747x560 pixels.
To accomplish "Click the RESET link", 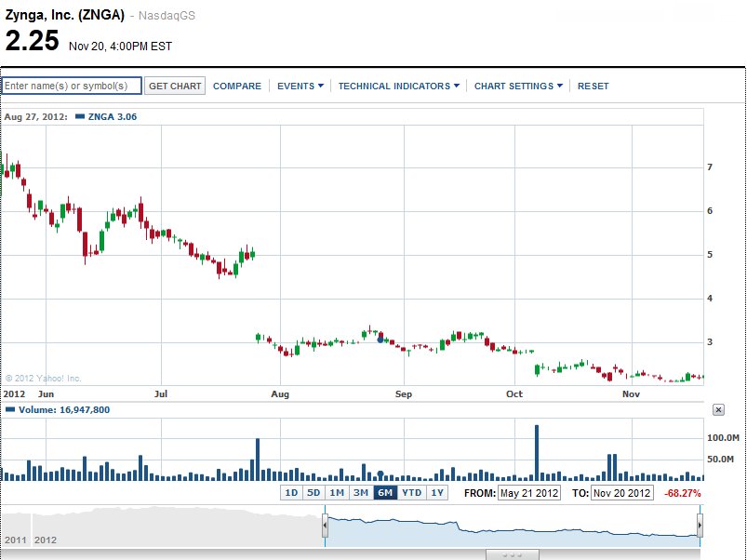I will 594,87.
